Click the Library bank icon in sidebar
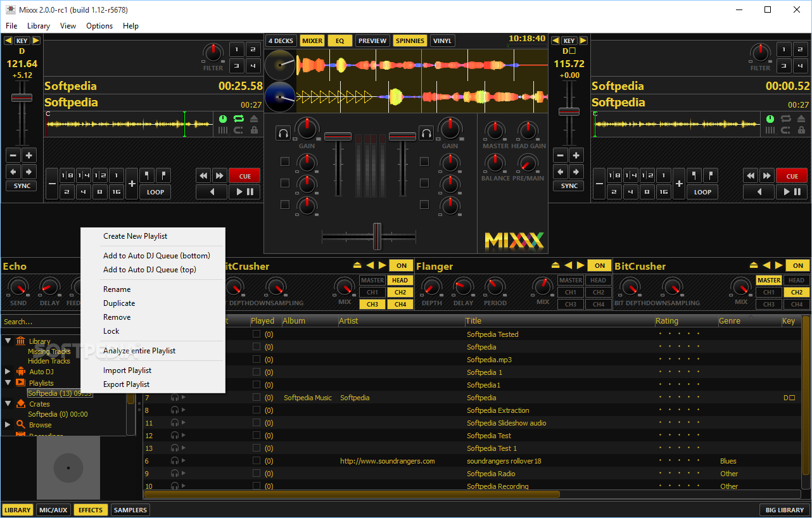 click(21, 341)
